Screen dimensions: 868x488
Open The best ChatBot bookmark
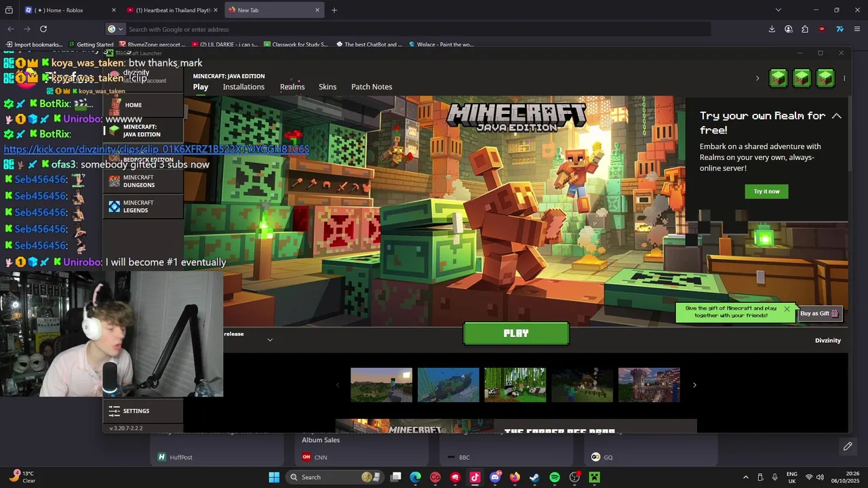click(x=369, y=45)
